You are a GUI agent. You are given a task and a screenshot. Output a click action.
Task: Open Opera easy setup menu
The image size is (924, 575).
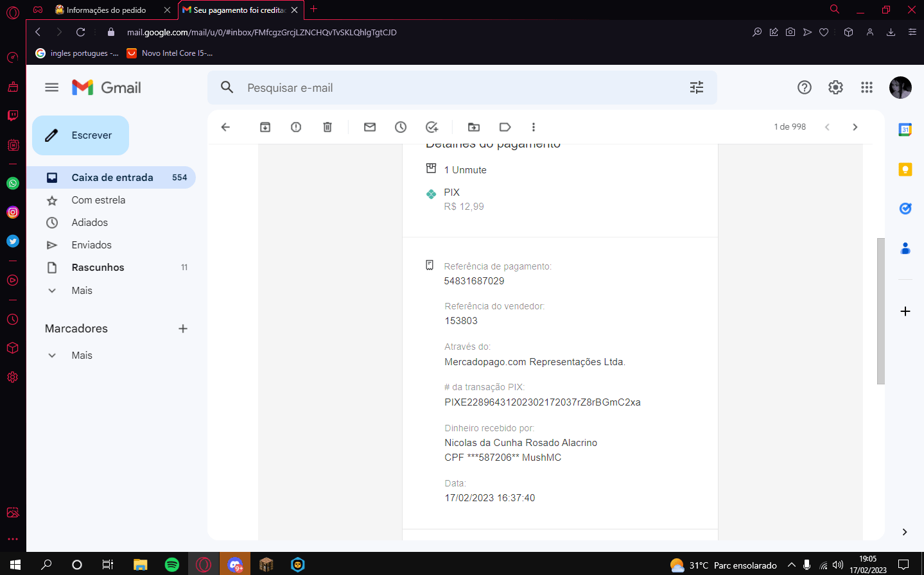912,32
